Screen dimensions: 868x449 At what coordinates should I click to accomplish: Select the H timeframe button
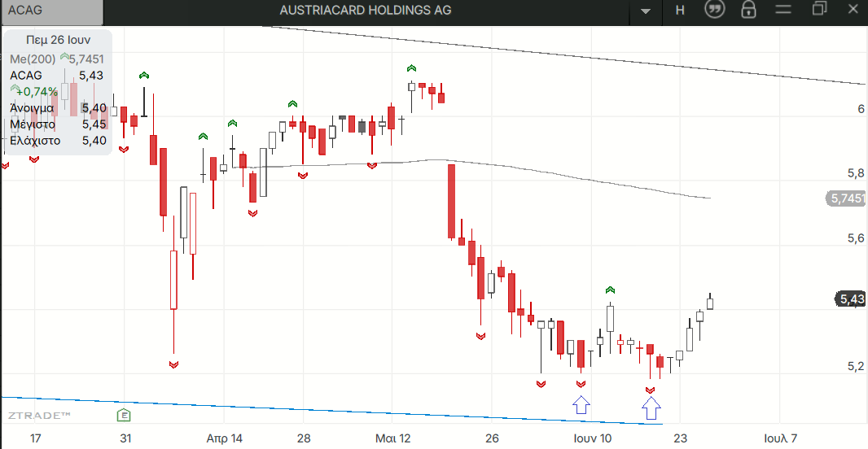point(681,10)
